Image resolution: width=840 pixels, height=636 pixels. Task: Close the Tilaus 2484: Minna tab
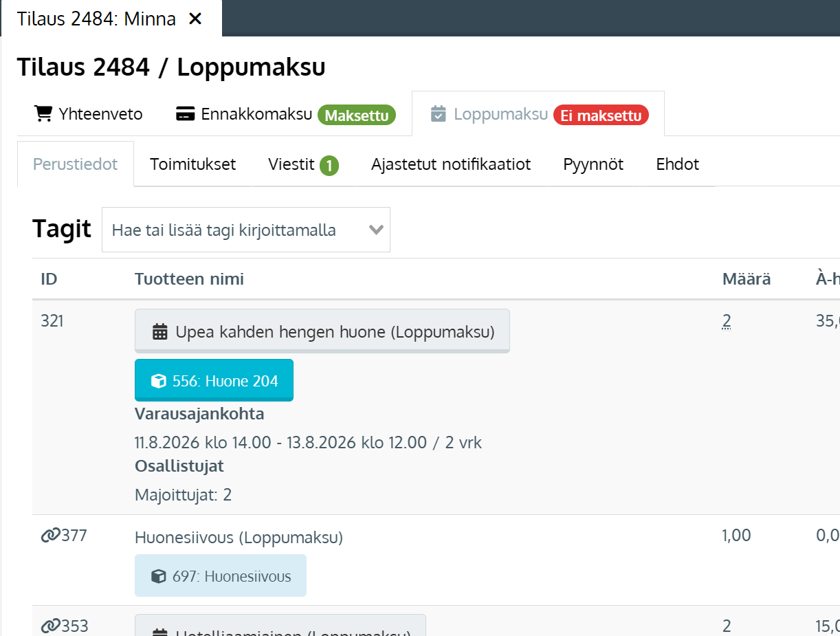point(195,19)
